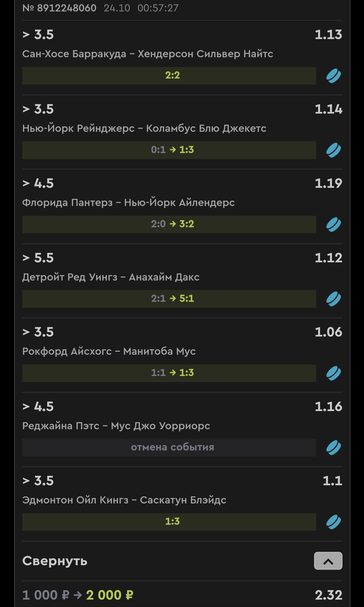The width and height of the screenshot is (364, 607).
Task: Open Эдмонтон Ойл Кингз – Саскатун Блэйдс match
Action: 124,500
